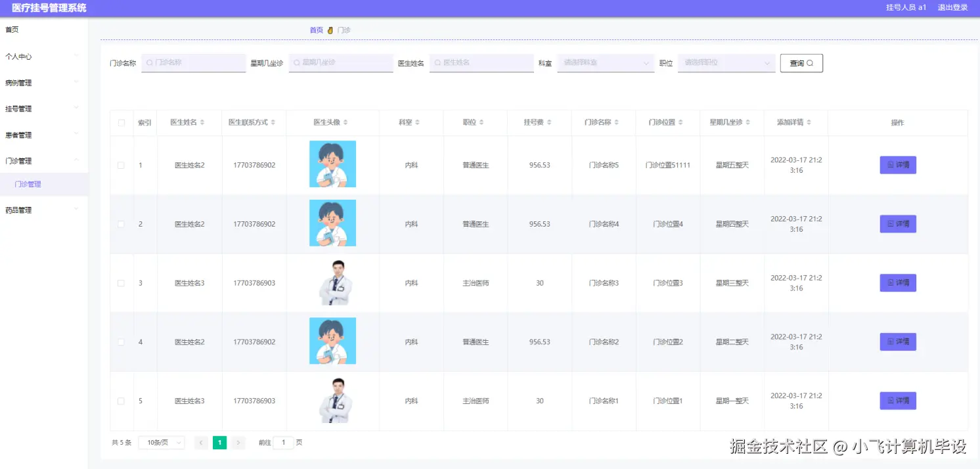Expand the 挂号管理 sidebar menu

tap(44, 108)
